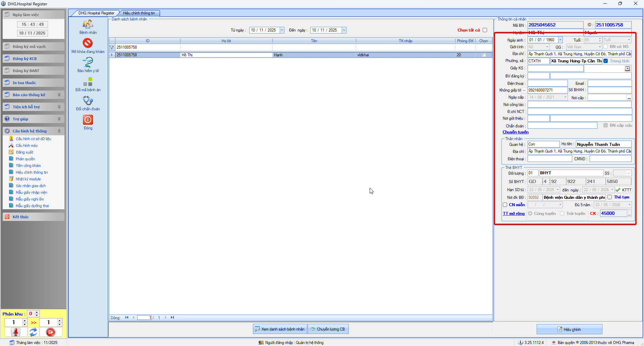This screenshot has width=644, height=346.
Task: Toggle the Thẻ tạm checkbox
Action: [x=610, y=197]
